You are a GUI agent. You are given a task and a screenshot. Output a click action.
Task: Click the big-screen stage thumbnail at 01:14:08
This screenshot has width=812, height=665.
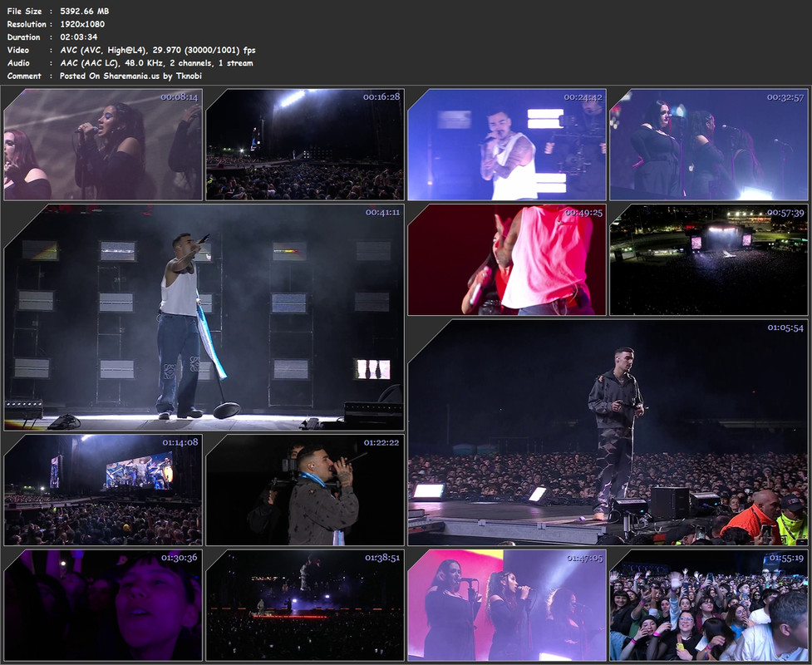pos(103,490)
